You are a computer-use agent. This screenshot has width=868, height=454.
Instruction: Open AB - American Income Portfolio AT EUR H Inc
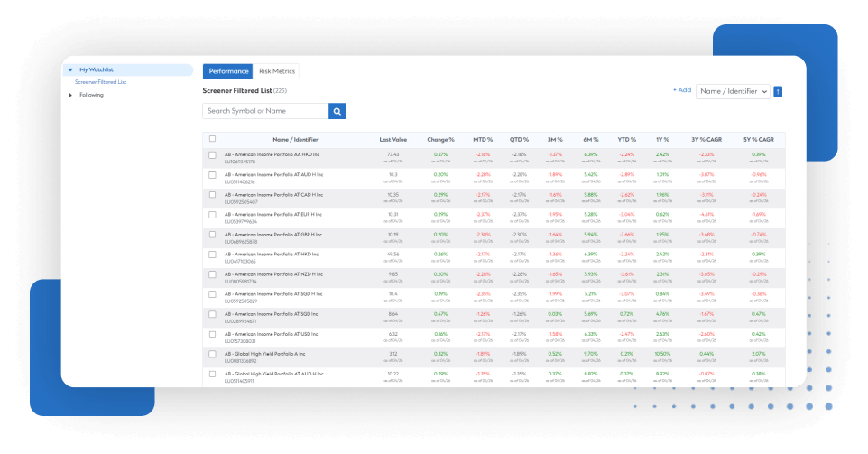pyautogui.click(x=272, y=215)
